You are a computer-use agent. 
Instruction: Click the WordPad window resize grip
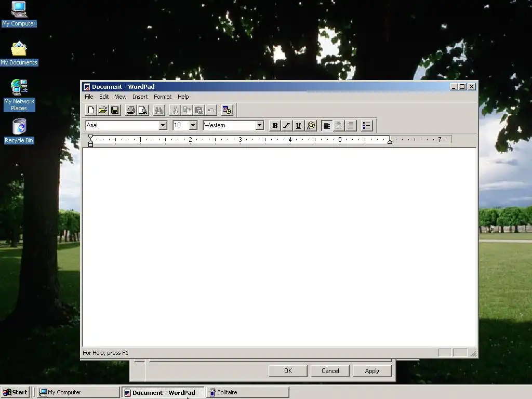473,353
